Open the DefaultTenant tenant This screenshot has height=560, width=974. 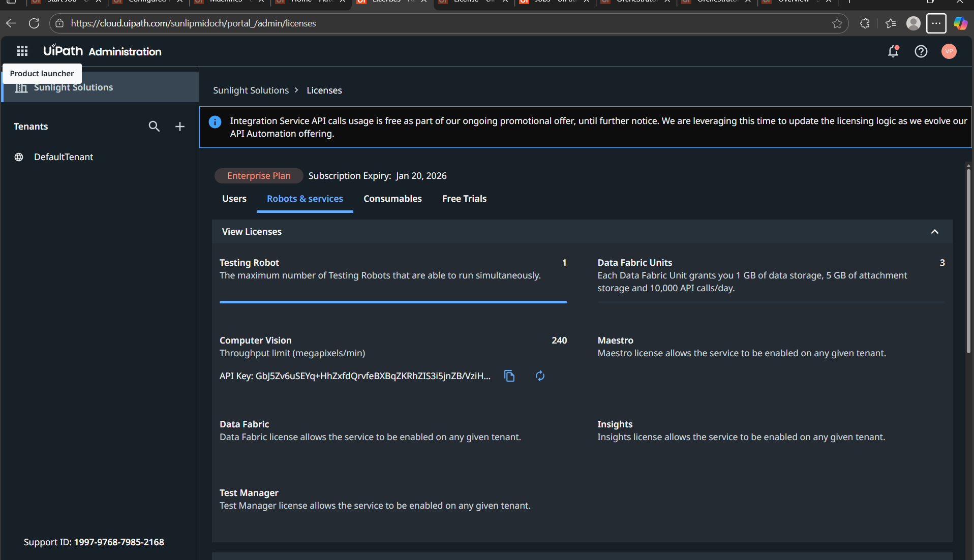pyautogui.click(x=64, y=157)
